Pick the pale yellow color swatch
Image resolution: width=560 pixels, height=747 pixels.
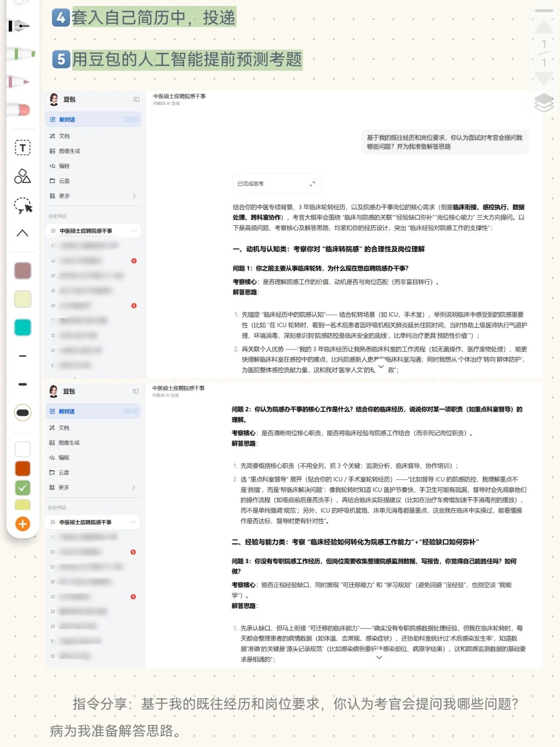click(x=23, y=299)
